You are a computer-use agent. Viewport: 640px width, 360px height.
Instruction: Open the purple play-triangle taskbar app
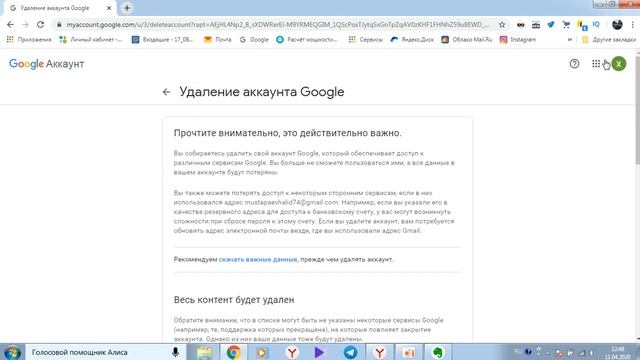(x=320, y=353)
